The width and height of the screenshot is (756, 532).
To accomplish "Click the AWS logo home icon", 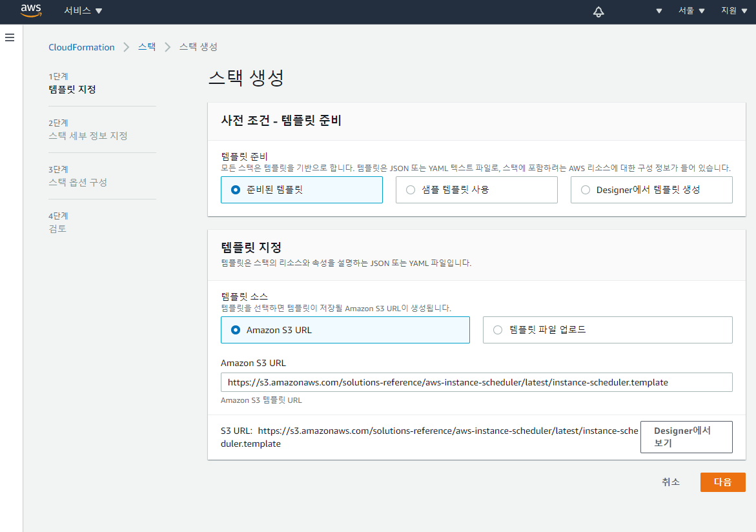I will pos(32,10).
